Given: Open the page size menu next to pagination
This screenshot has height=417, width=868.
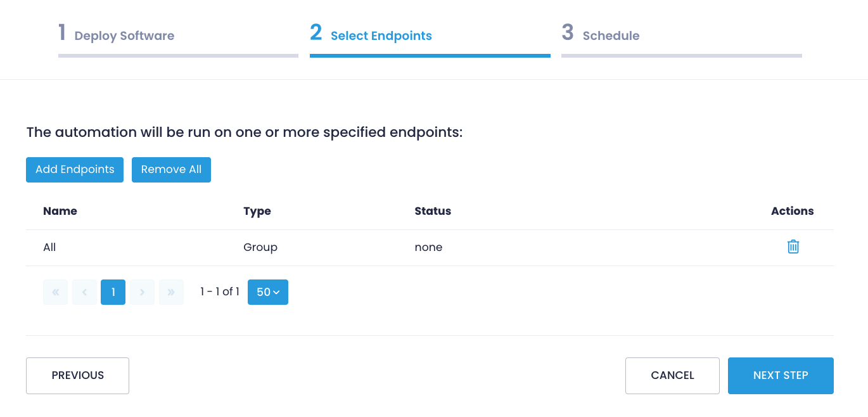Looking at the screenshot, I should (x=267, y=292).
